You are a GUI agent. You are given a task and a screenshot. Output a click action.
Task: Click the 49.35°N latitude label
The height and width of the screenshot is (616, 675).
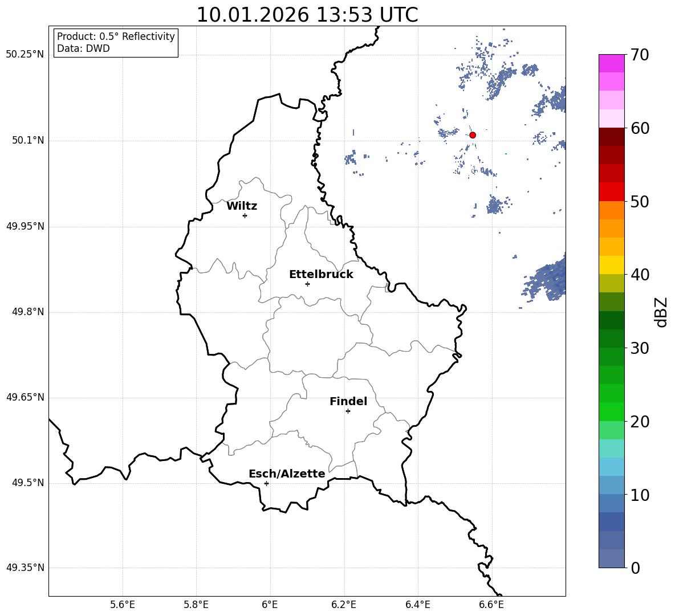click(x=25, y=568)
